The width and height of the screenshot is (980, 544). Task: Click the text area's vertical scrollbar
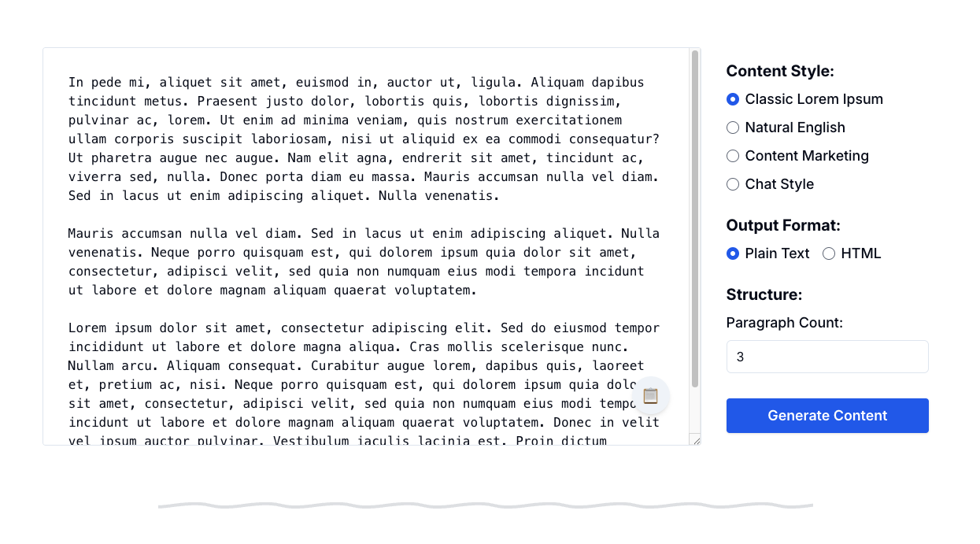(693, 236)
